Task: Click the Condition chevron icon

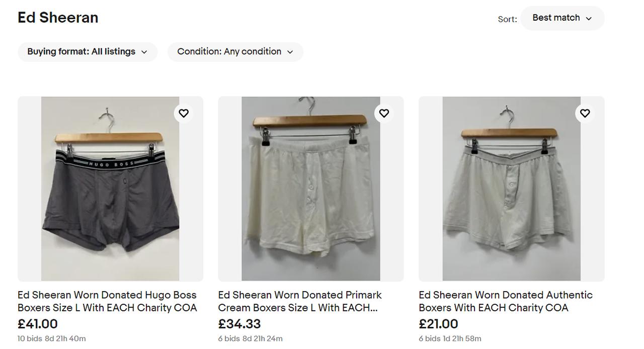Action: 290,52
